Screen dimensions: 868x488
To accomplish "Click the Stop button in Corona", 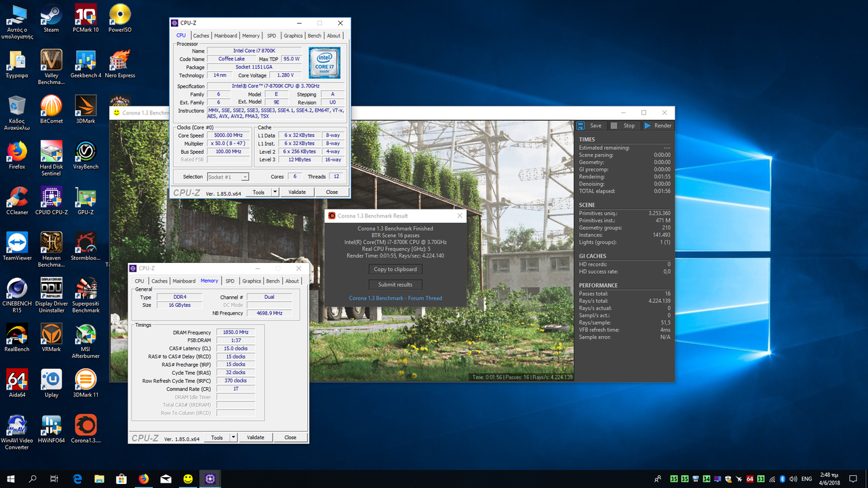I will (x=623, y=125).
